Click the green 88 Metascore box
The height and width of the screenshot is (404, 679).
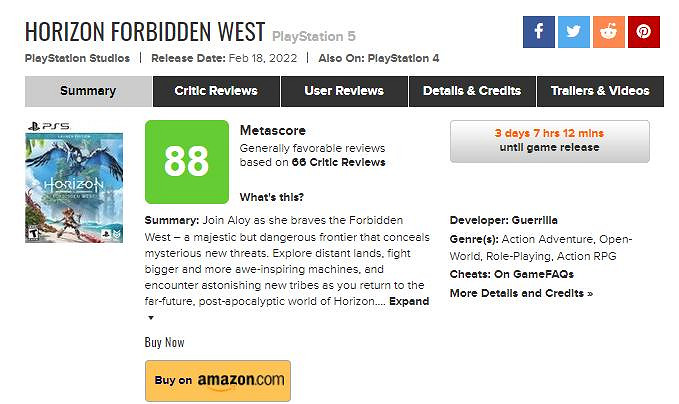tap(186, 161)
